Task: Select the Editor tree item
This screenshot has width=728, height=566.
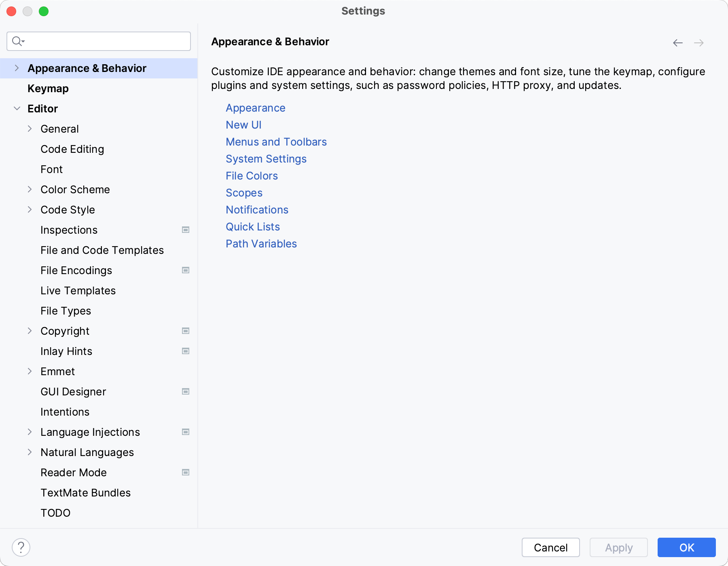Action: 99,109
